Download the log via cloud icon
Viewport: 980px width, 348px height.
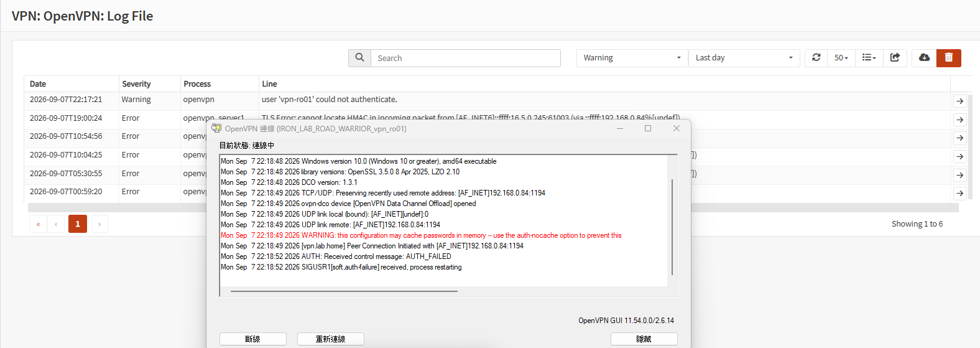pyautogui.click(x=924, y=58)
